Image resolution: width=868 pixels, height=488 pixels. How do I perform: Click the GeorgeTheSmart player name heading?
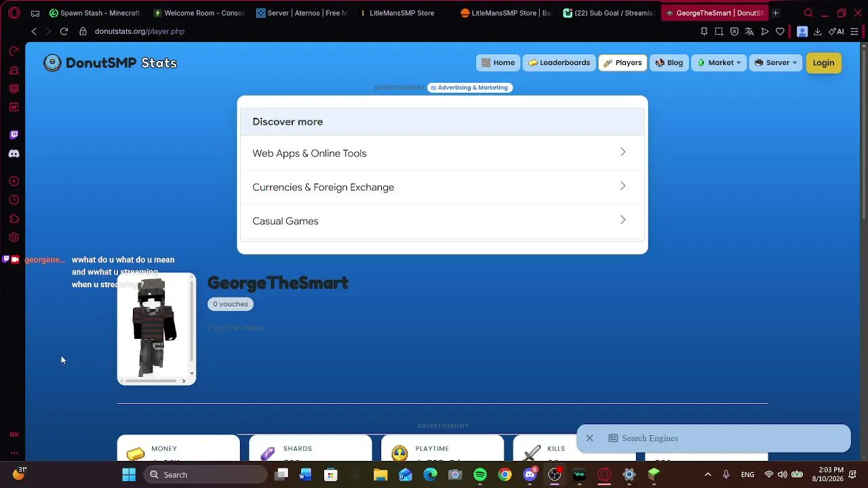pyautogui.click(x=278, y=283)
